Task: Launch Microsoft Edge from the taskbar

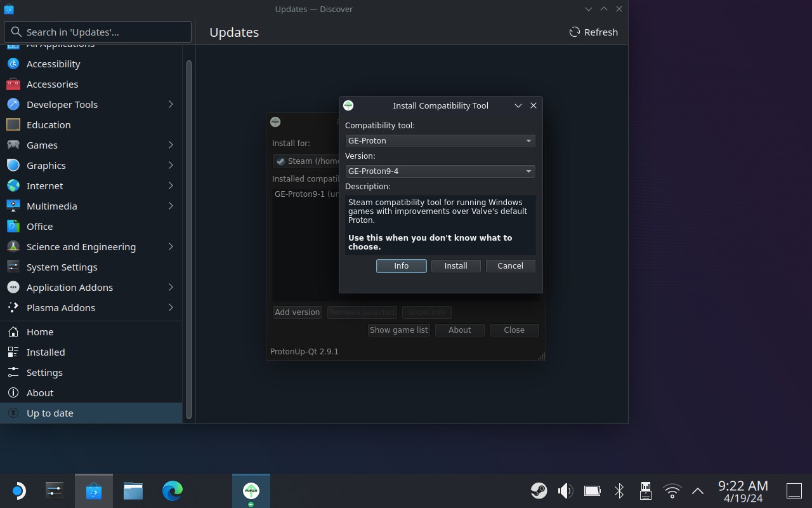Action: (x=173, y=491)
